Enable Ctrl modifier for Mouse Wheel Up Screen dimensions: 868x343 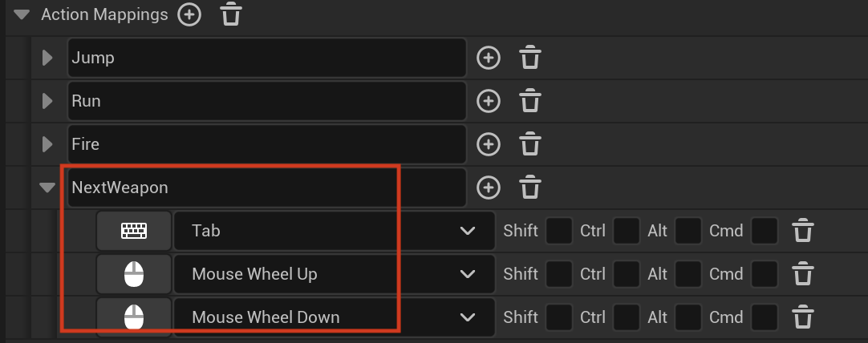[626, 274]
